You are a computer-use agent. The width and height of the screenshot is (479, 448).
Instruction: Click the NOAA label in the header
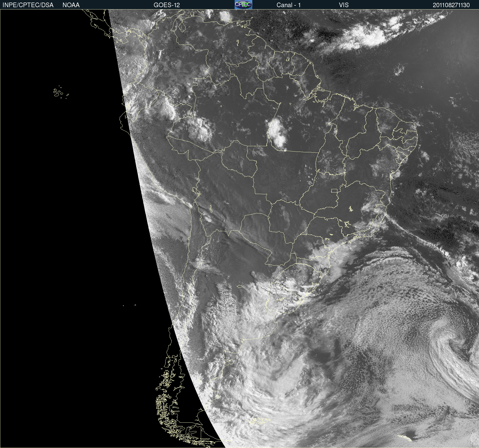[71, 5]
